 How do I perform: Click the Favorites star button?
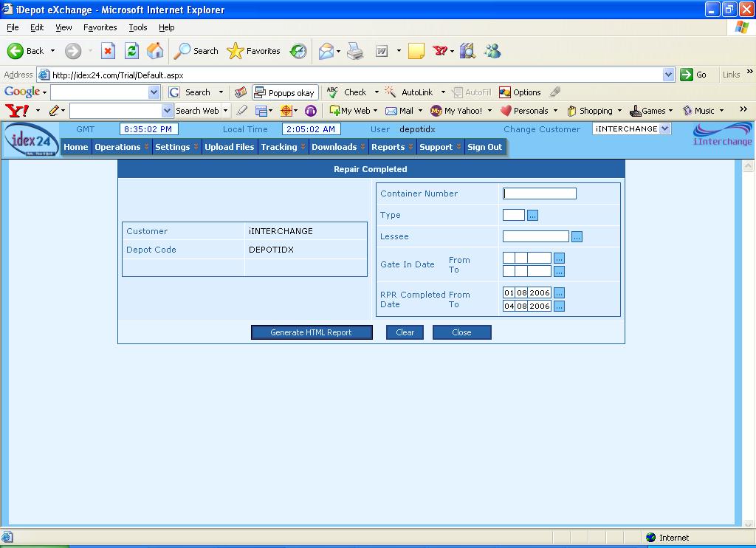(x=254, y=51)
